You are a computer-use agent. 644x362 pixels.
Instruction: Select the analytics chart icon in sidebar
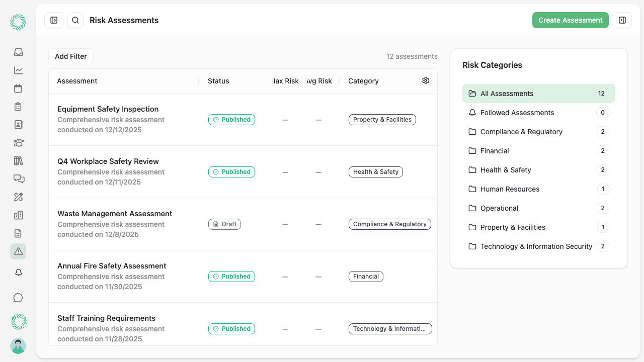click(x=18, y=70)
